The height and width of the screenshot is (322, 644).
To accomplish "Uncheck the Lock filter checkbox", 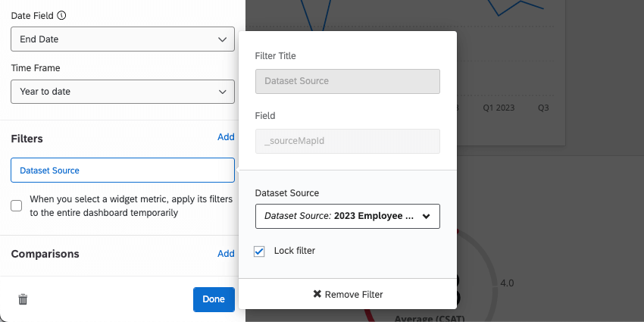I will click(x=259, y=251).
